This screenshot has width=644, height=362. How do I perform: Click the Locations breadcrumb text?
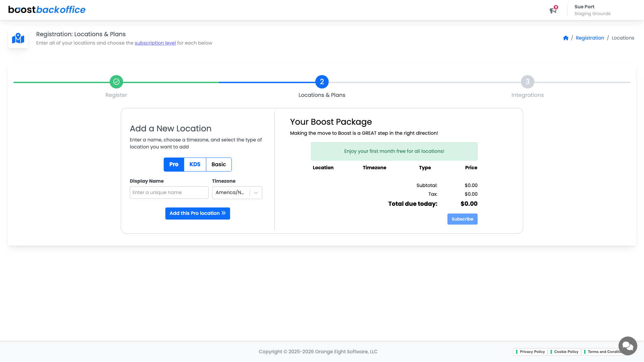pos(623,38)
